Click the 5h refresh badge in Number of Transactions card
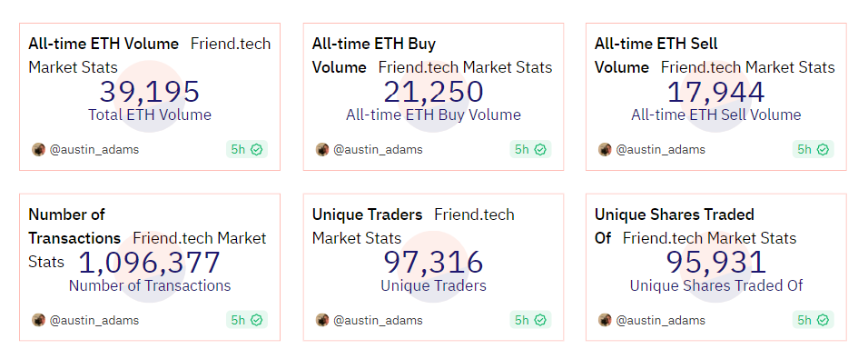Viewport: 868px width, 359px height. pyautogui.click(x=247, y=320)
